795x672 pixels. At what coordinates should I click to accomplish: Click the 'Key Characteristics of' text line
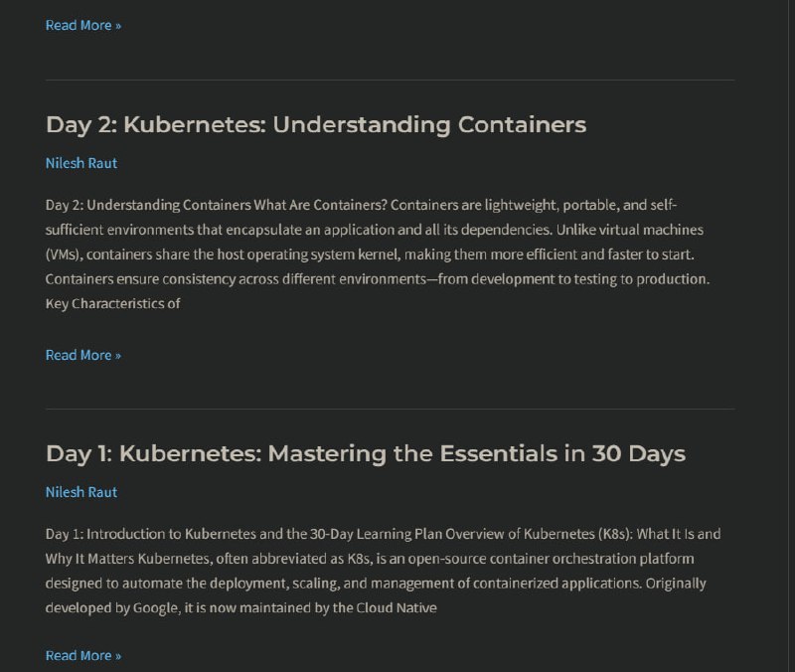113,304
